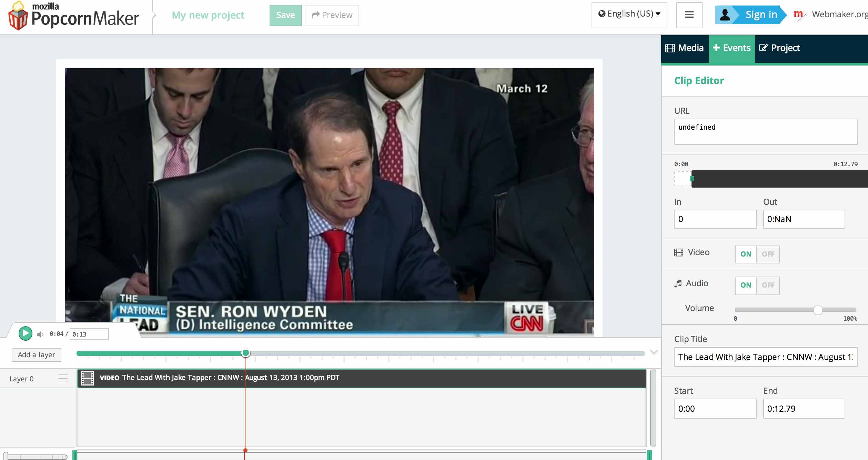Click the Clip Title field
868x460 pixels.
click(766, 357)
